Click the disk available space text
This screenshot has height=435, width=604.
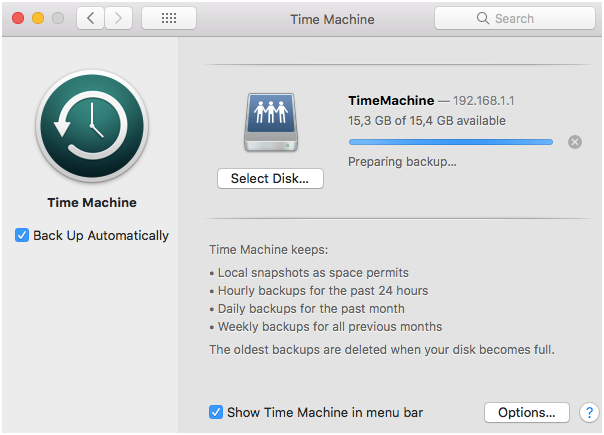click(426, 121)
